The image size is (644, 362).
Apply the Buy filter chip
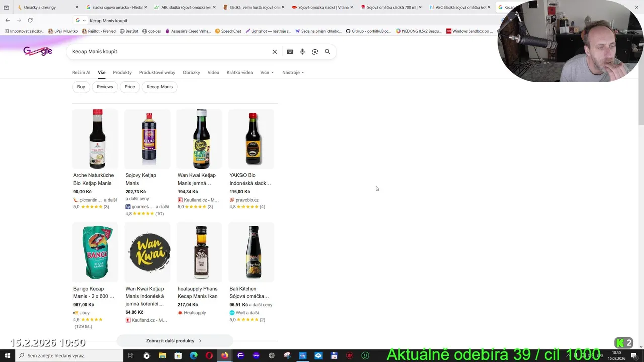[x=81, y=87]
